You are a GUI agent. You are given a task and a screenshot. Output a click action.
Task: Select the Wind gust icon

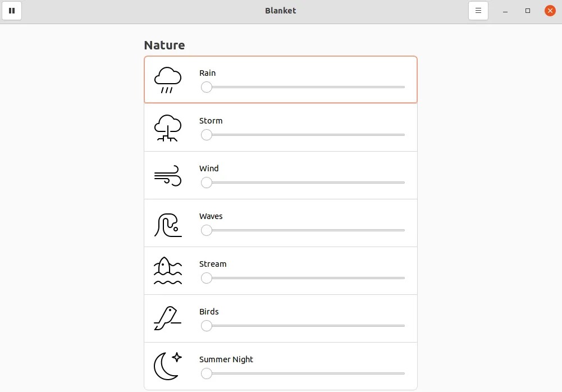coord(167,175)
